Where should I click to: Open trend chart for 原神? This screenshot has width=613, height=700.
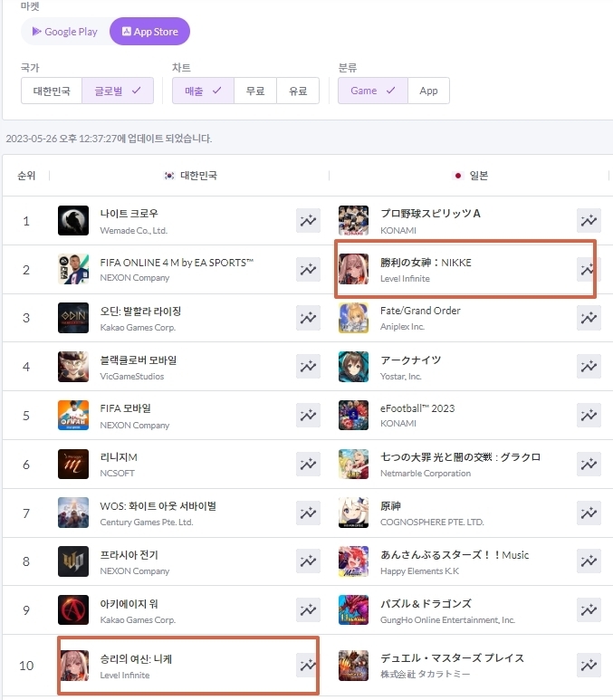pos(589,513)
